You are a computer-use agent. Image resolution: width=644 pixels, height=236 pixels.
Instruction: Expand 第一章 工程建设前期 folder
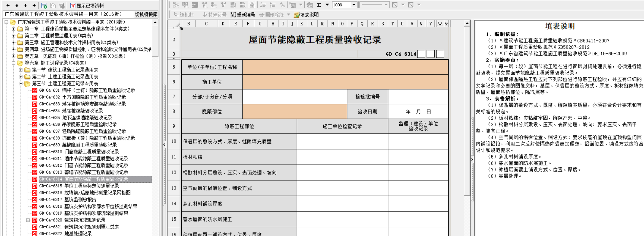(x=13, y=29)
